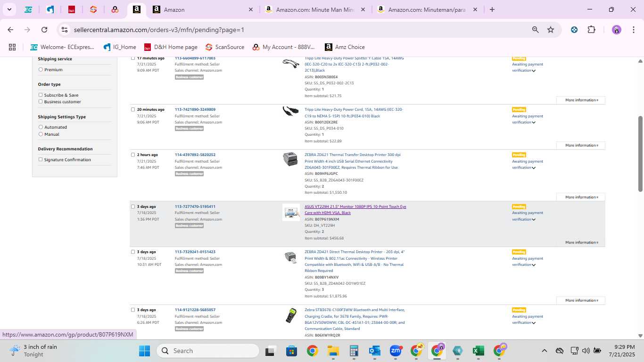Switch to Amazon.com: Minuteman/para tab

pos(427,9)
